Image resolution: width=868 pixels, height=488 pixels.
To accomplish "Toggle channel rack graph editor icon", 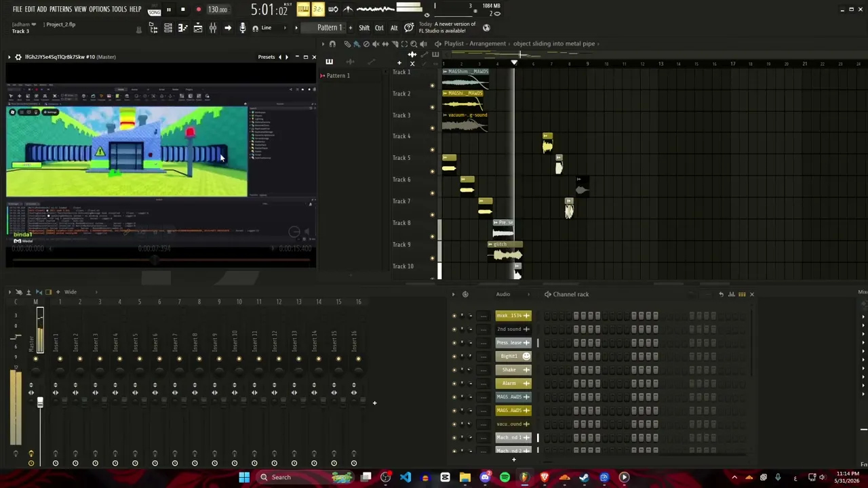I will click(732, 294).
